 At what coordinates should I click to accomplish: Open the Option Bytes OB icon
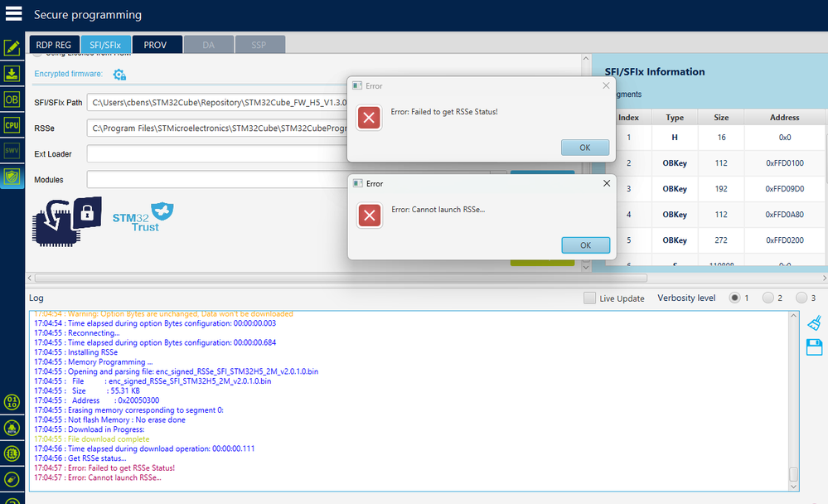click(x=12, y=99)
